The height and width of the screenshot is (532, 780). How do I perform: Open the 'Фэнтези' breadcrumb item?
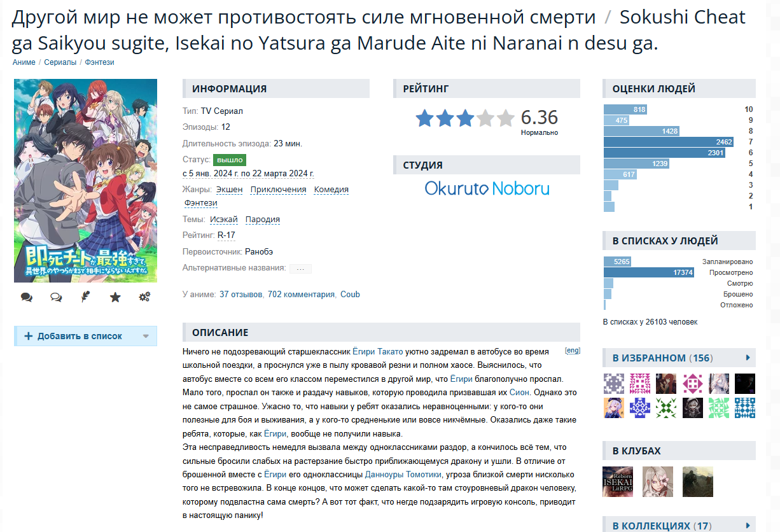(x=100, y=62)
